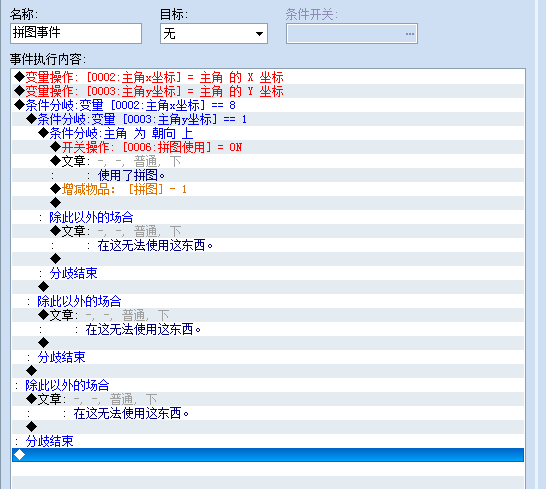This screenshot has width=546, height=489.
Task: Select the 条件分歧 主角 为 朝向 上 line
Action: coord(268,133)
